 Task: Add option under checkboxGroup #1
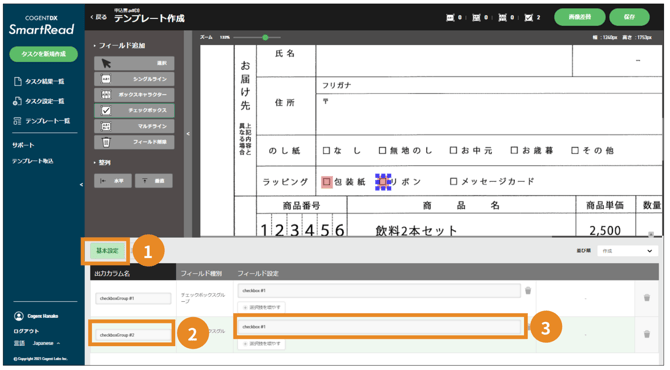point(262,307)
